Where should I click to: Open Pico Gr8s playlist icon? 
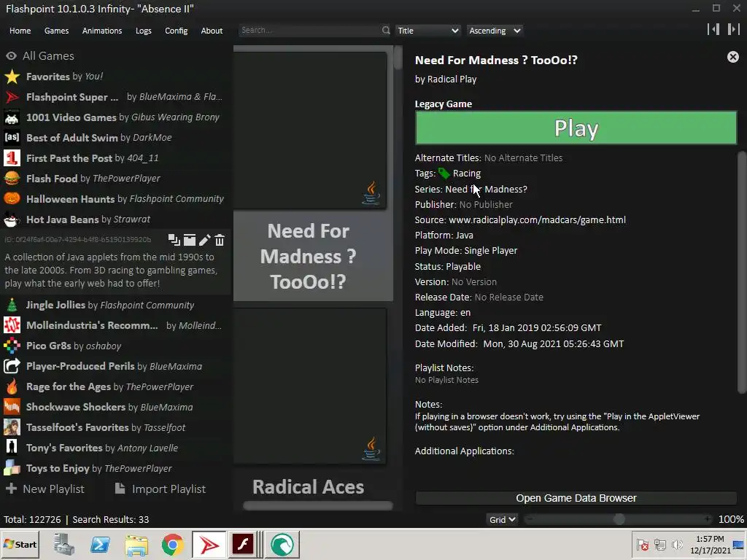tap(12, 346)
